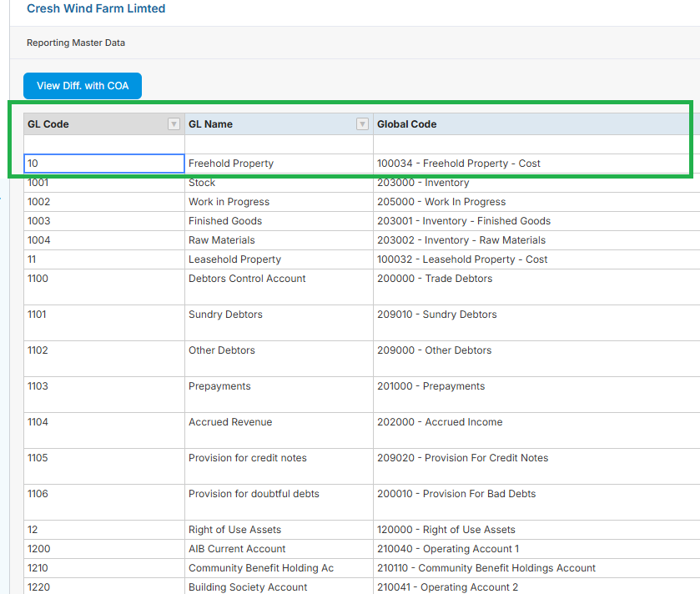Screen dimensions: 700x594
Task: Click the Raw Materials name cell
Action: (x=279, y=240)
